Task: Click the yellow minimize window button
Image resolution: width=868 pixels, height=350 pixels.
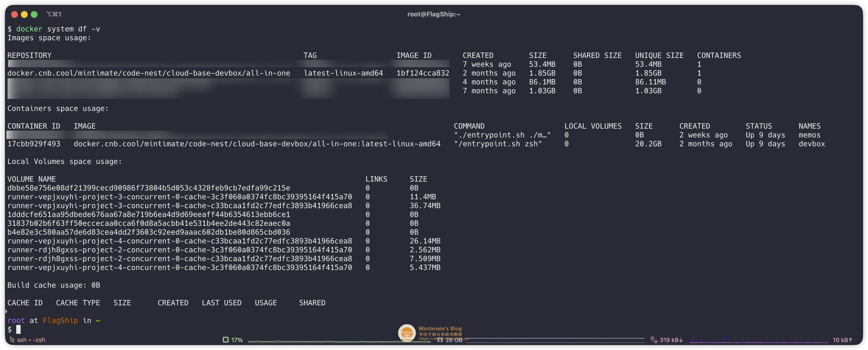Action: tap(24, 14)
